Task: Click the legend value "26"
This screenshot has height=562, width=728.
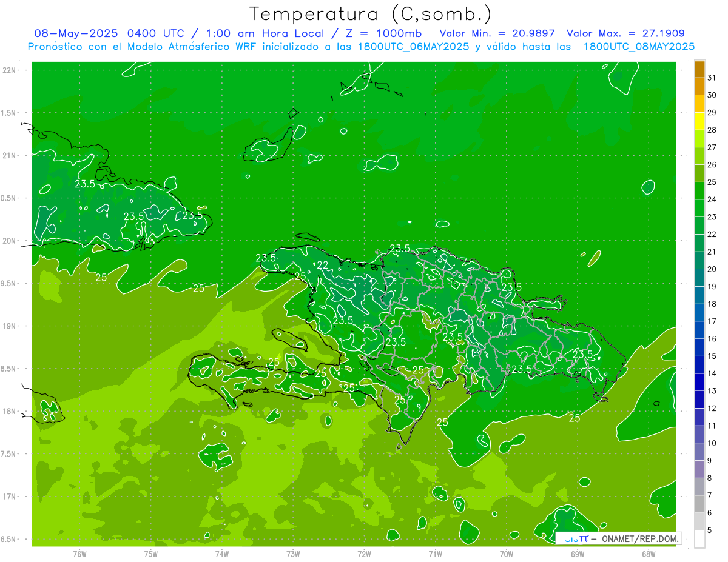Action: pos(712,165)
